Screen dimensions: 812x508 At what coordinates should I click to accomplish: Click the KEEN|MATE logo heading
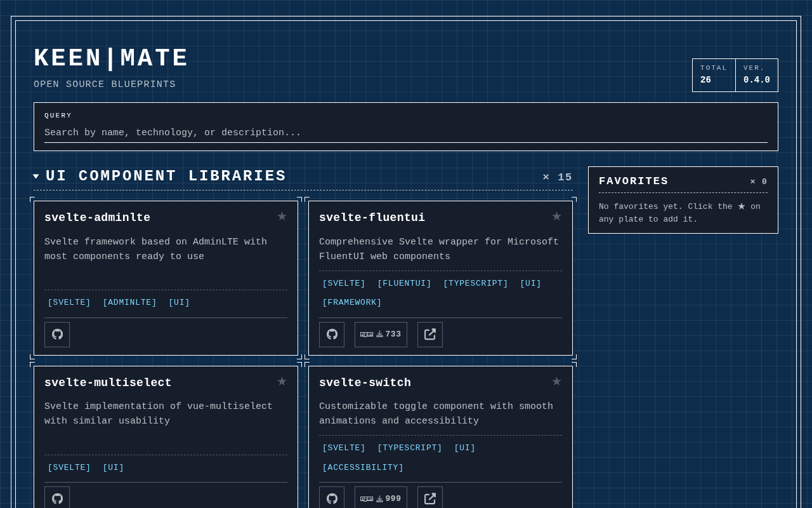pos(111,58)
